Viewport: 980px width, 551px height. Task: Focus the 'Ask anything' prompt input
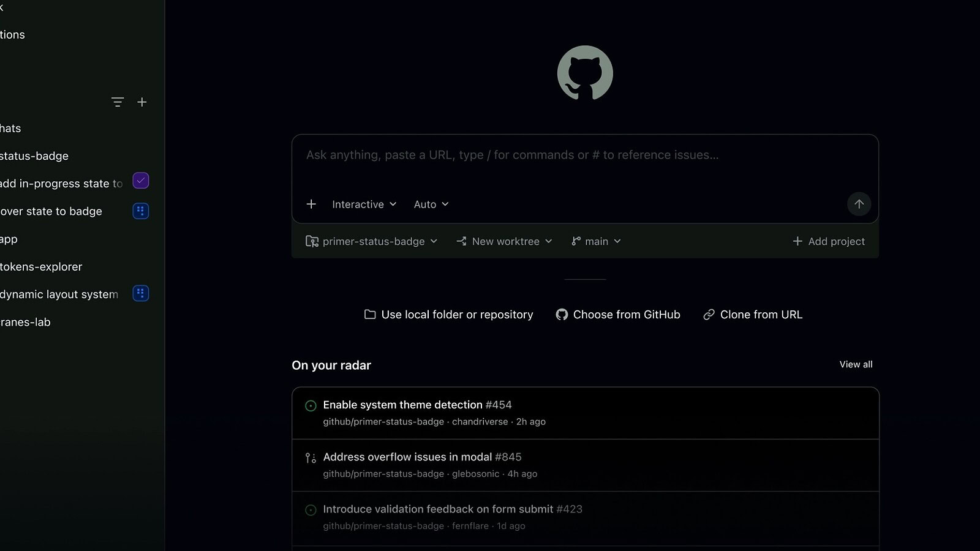point(585,156)
